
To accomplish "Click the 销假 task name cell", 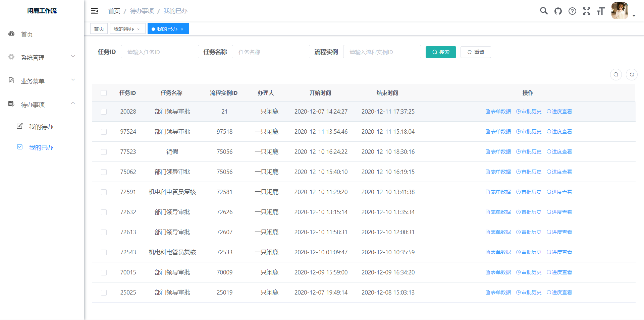I will coord(172,152).
